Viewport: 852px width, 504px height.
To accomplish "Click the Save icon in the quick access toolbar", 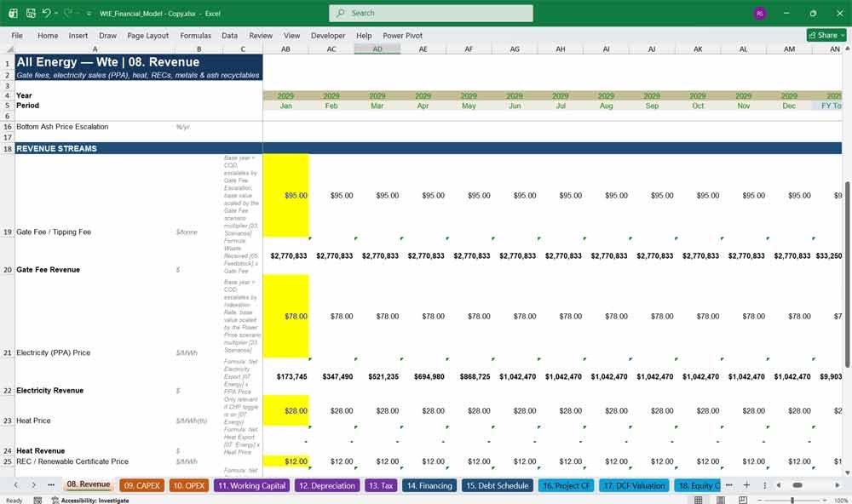I will coord(31,13).
